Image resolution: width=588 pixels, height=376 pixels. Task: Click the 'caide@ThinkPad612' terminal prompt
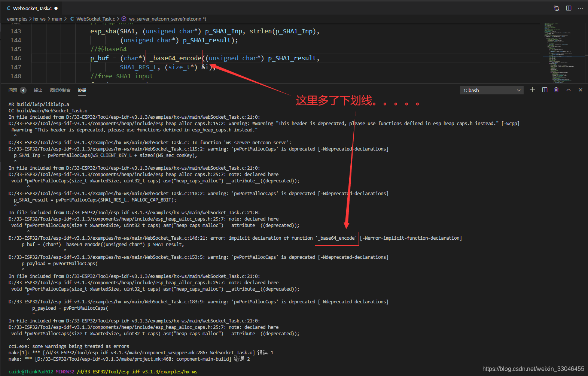pyautogui.click(x=31, y=372)
